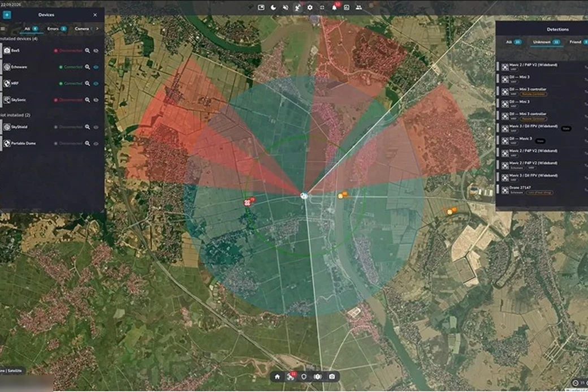
Task: Toggle the connected RF device visibility eye
Action: click(96, 84)
